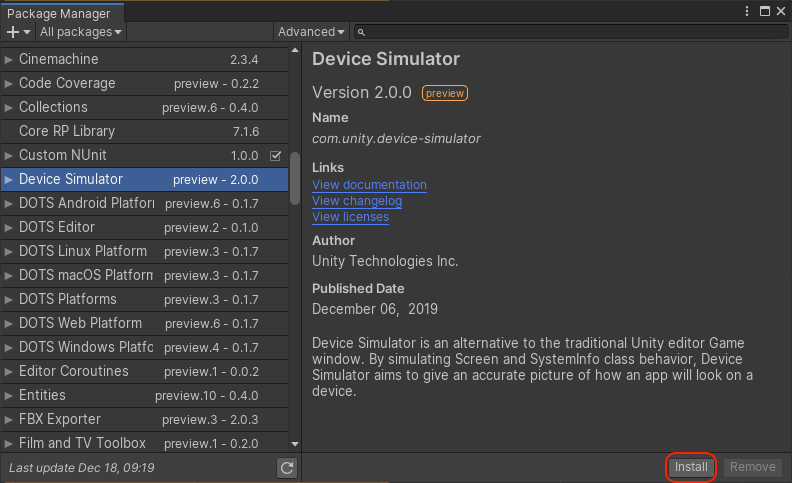Click the search magnifier icon

click(x=361, y=32)
